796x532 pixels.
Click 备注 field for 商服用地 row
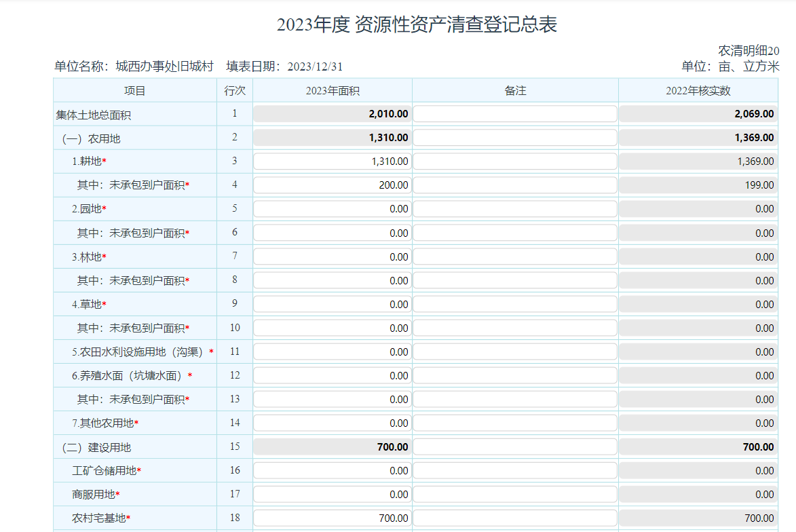pos(515,495)
